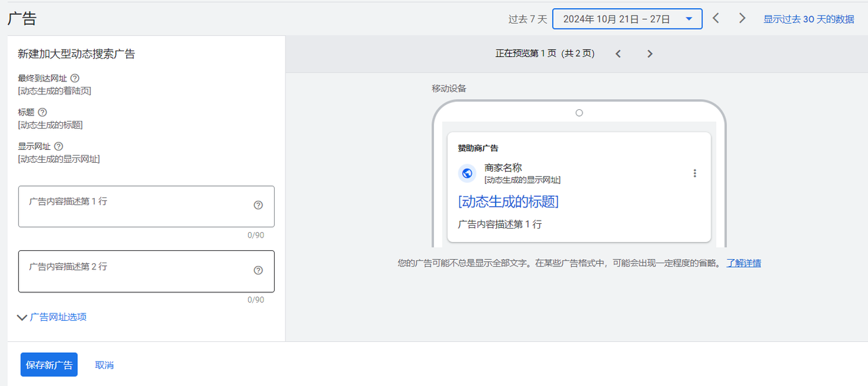The image size is (868, 386).
Task: Click 保存新广告 button
Action: 49,365
